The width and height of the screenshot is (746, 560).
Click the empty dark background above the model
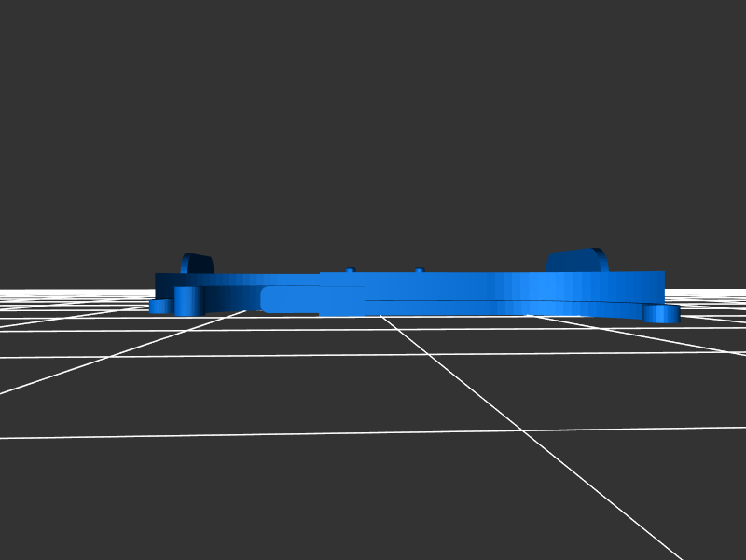pyautogui.click(x=373, y=121)
